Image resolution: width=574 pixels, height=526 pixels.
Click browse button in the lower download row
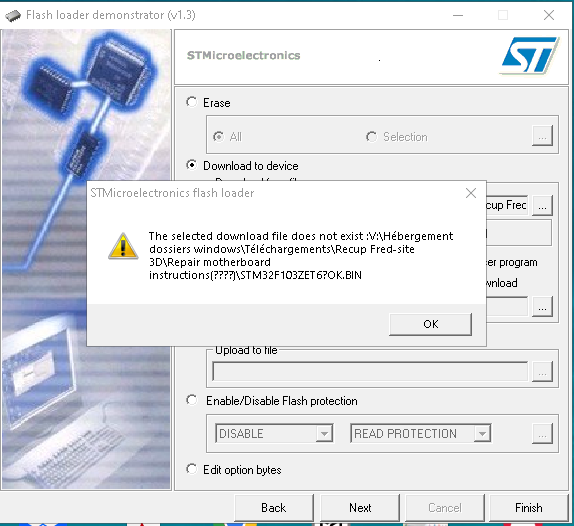542,307
